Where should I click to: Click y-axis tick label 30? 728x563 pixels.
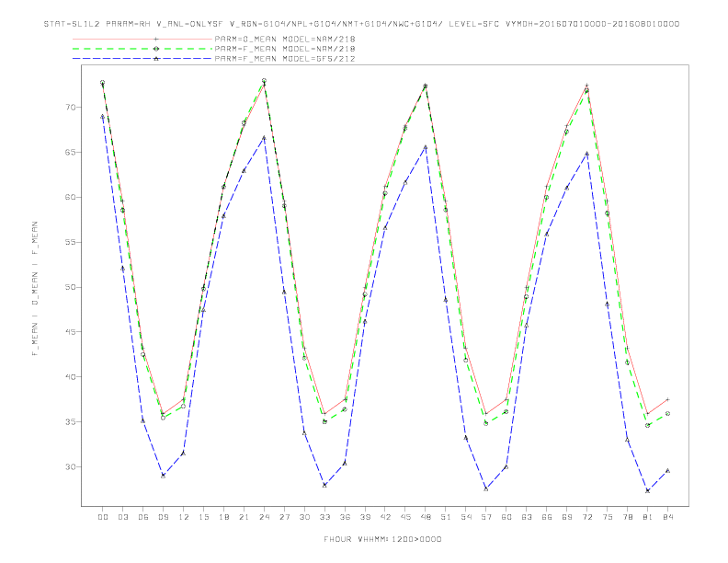pos(70,466)
